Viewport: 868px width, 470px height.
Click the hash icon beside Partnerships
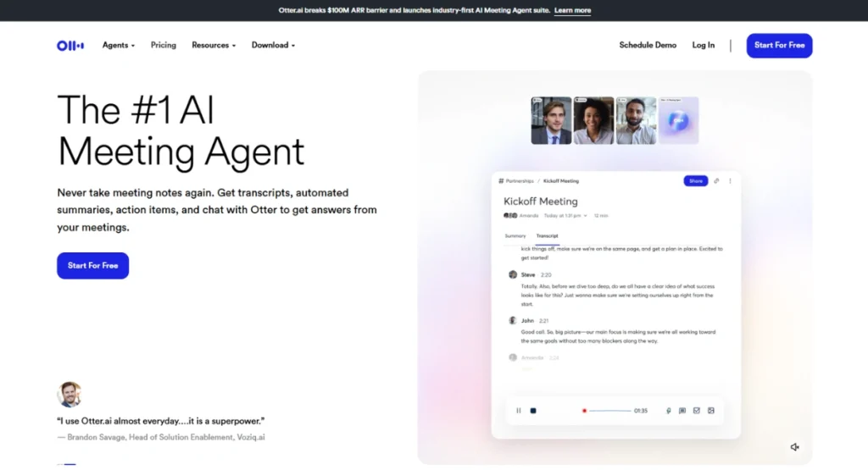pos(501,181)
